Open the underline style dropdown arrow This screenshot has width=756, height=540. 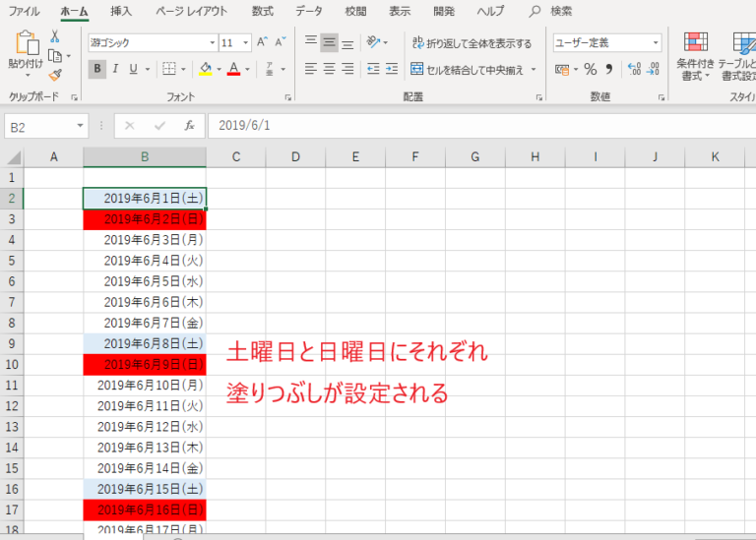click(x=148, y=70)
